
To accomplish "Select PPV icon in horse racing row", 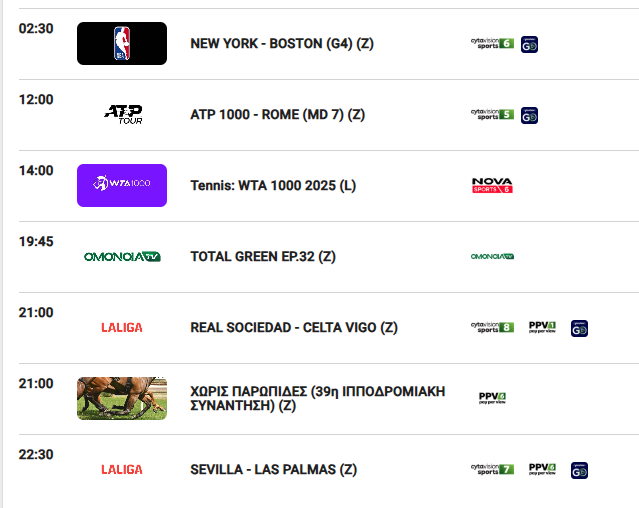I will [x=492, y=398].
